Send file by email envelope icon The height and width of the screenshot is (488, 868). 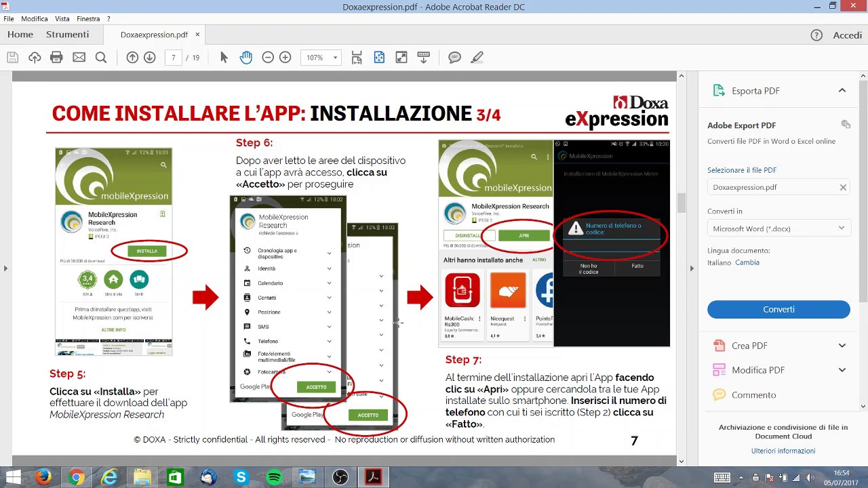pyautogui.click(x=79, y=58)
